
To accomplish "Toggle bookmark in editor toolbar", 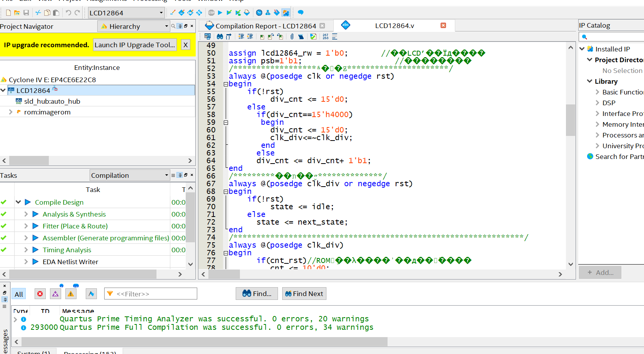I will [262, 36].
